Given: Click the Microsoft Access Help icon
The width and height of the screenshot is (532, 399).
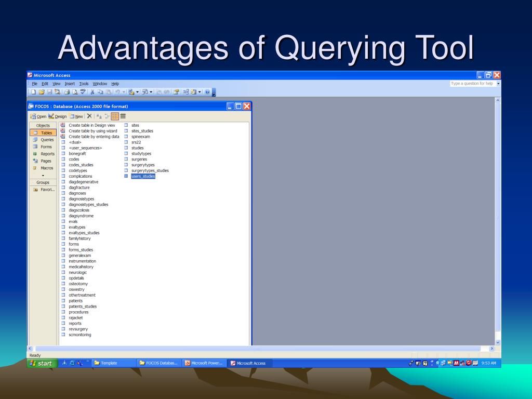Looking at the screenshot, I should click(x=207, y=92).
